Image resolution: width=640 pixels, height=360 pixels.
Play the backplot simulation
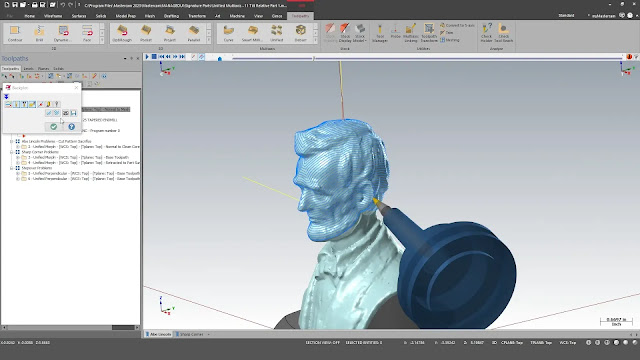pos(147,57)
